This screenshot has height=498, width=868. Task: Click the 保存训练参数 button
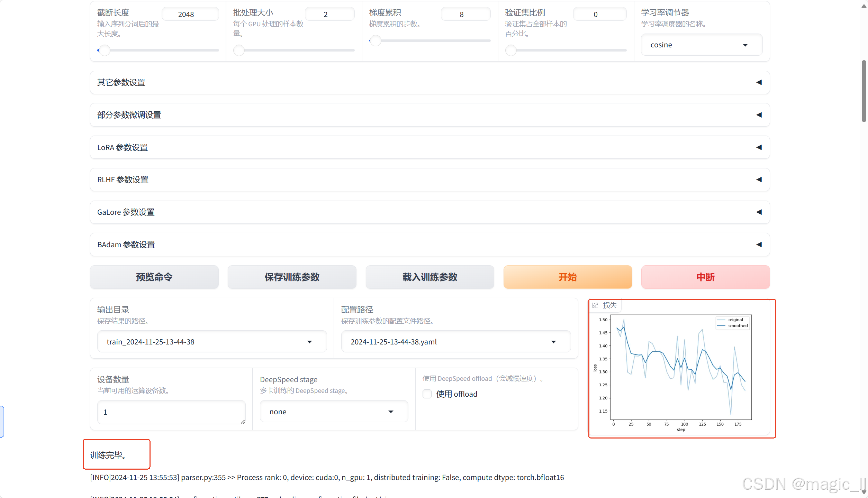[x=292, y=277]
